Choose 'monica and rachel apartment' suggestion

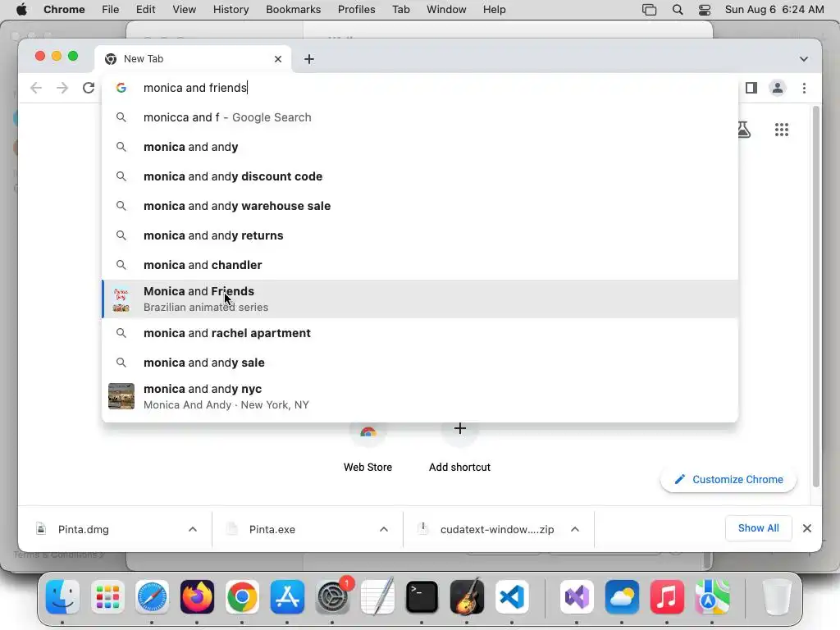(420, 333)
